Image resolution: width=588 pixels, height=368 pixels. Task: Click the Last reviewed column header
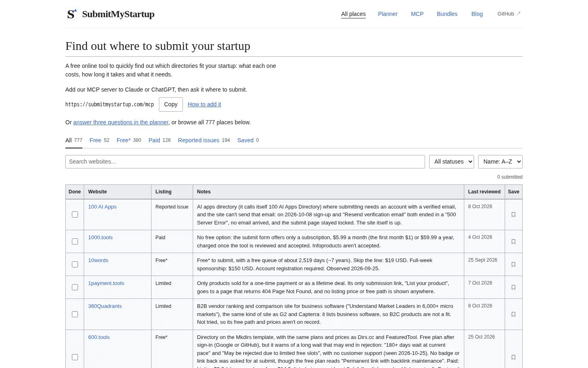point(484,192)
